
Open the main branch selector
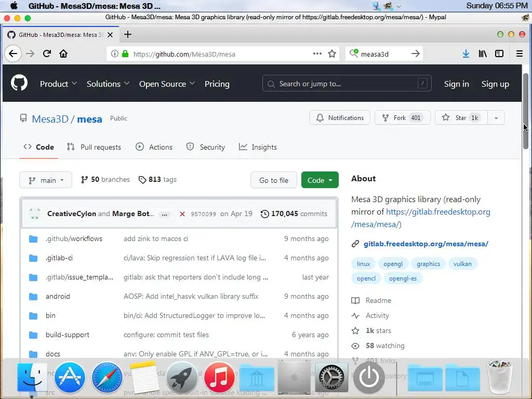click(46, 180)
